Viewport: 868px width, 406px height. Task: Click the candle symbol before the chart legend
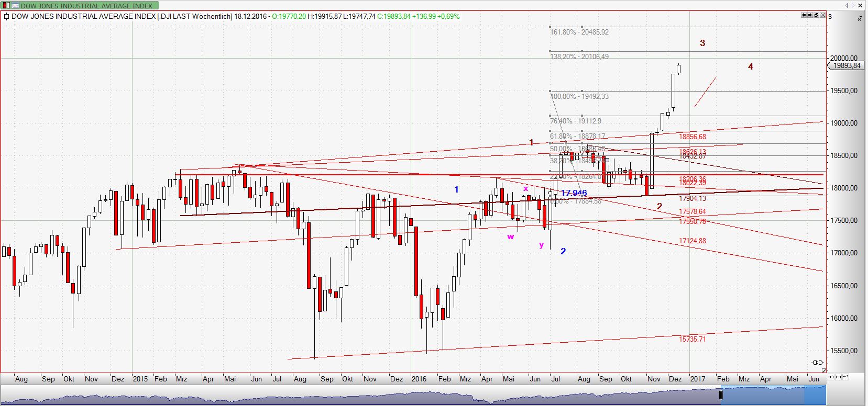[x=6, y=16]
